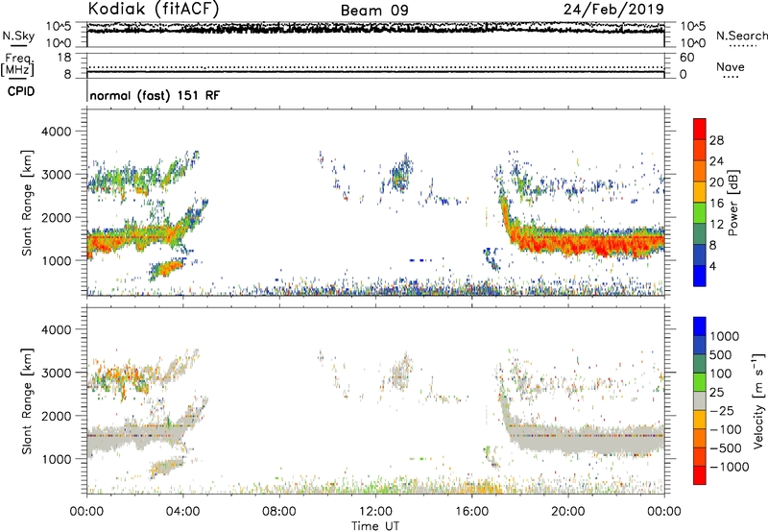Viewport: 768px width, 532px height.
Task: Pick the red bottom segment of Velocity colorbar
Action: click(x=700, y=475)
